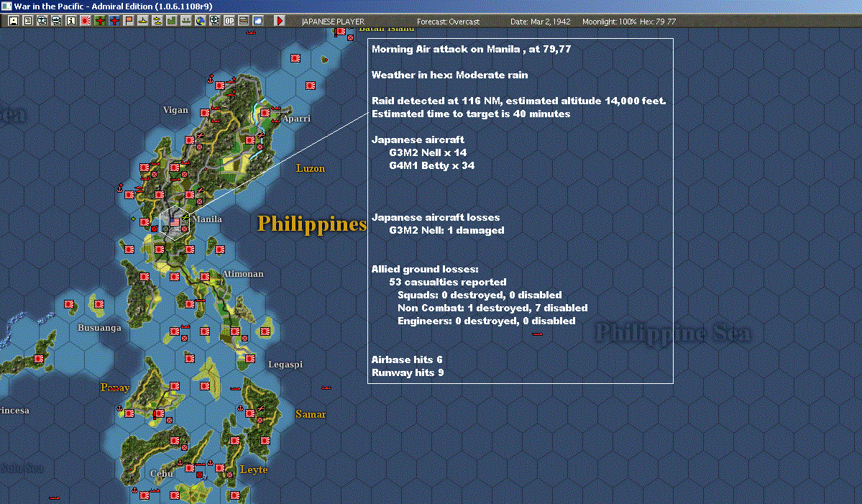This screenshot has height=504, width=862.
Task: Select Japanese flag unit left of Legaspi
Action: [250, 358]
